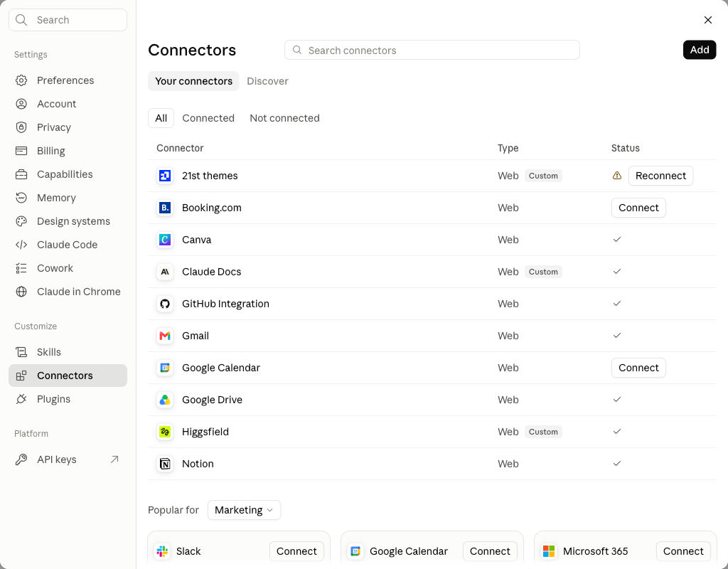Click the Canva row checkmark status

617,240
